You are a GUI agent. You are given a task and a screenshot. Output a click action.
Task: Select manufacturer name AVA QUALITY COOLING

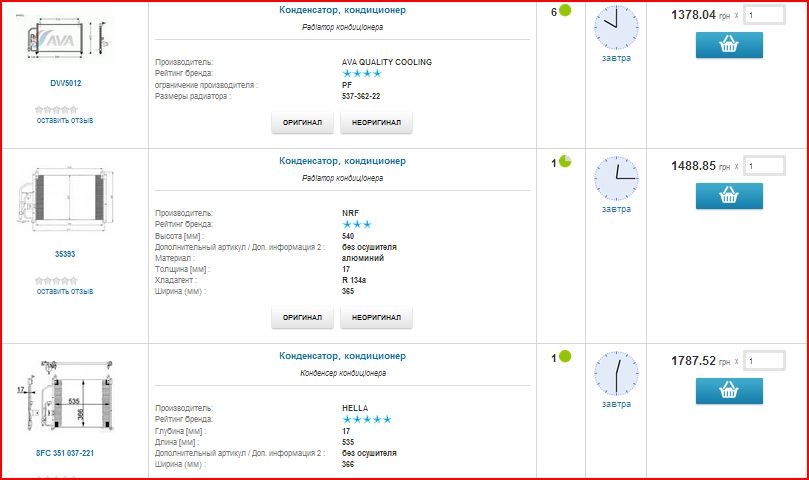pos(386,62)
